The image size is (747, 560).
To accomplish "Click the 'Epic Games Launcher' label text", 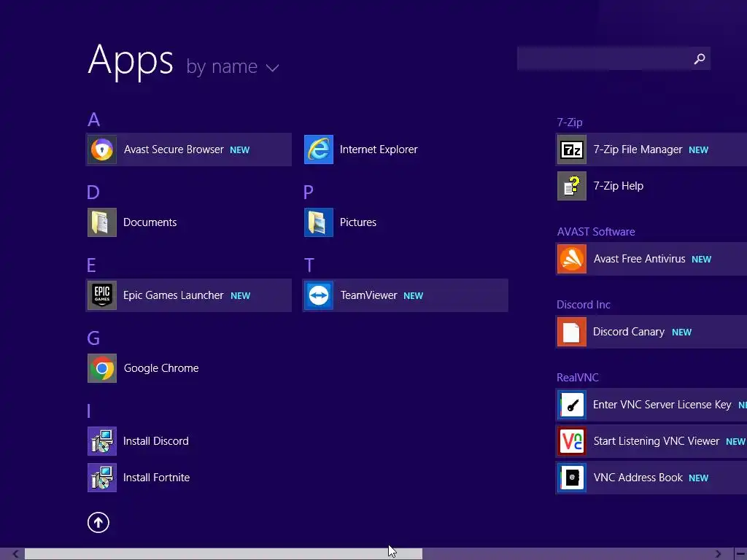I will click(x=173, y=295).
